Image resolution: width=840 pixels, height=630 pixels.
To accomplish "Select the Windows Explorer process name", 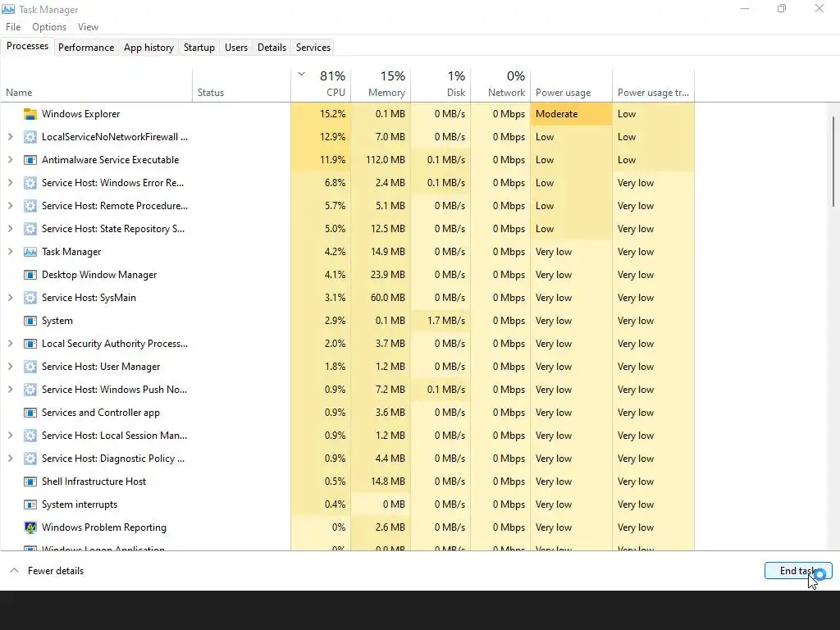I will click(81, 114).
